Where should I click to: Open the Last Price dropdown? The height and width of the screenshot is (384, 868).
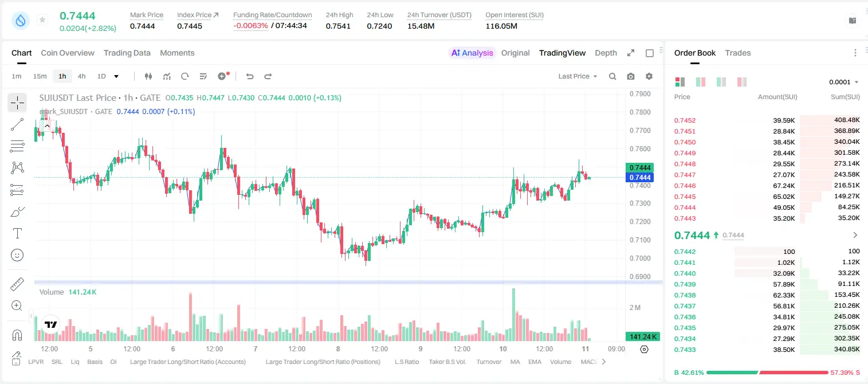point(578,76)
